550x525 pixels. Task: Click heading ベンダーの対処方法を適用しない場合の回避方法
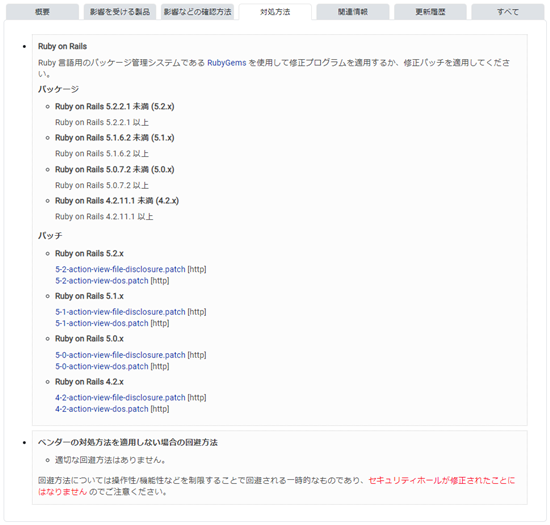pos(128,443)
